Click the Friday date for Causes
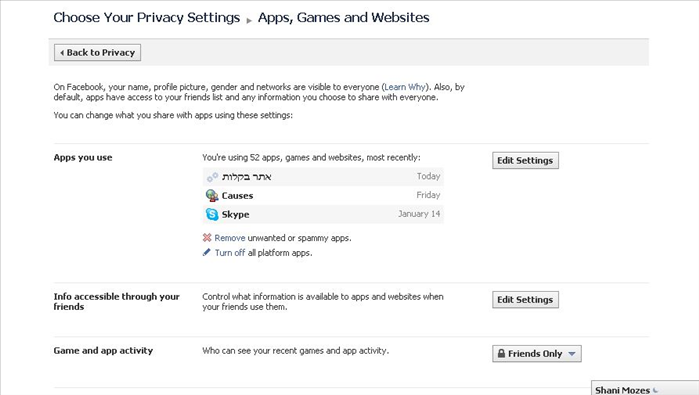 (x=428, y=195)
